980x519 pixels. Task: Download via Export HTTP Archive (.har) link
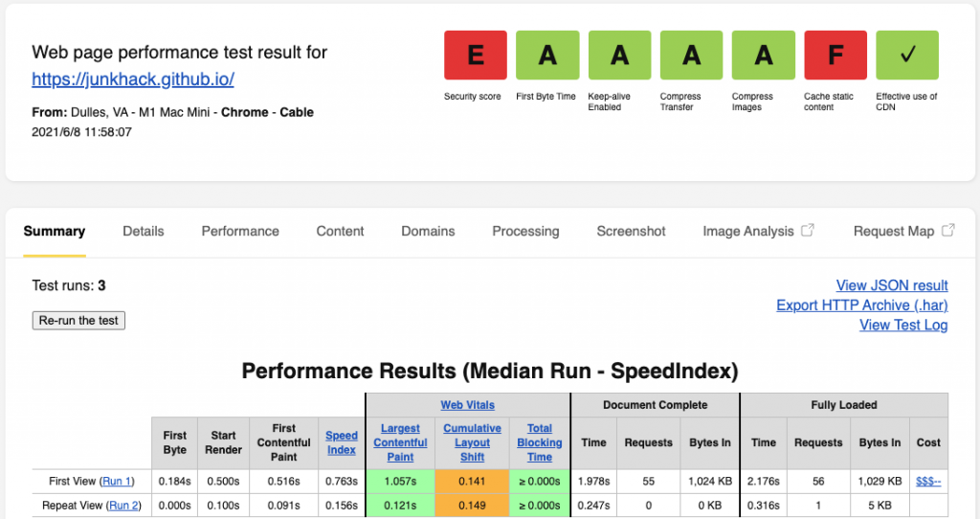click(861, 305)
